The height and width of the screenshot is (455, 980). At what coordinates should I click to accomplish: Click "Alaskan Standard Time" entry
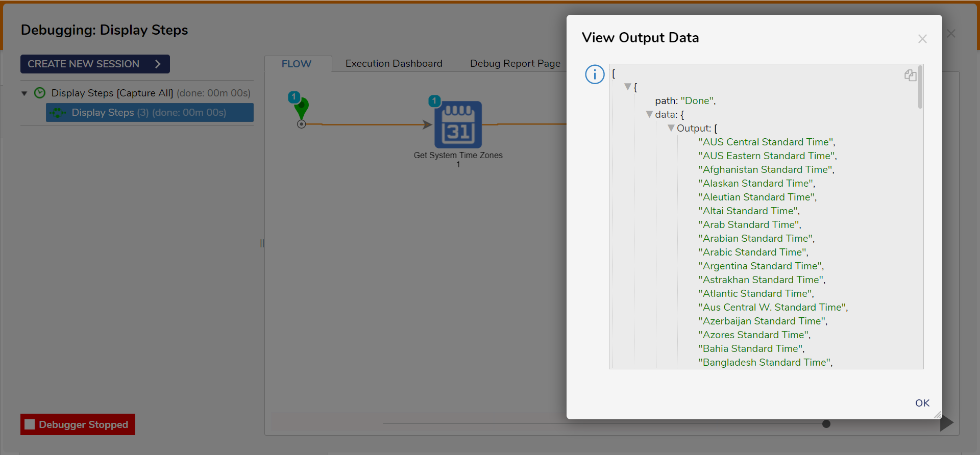tap(756, 183)
